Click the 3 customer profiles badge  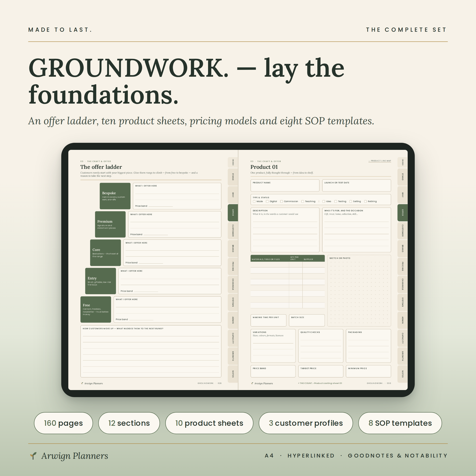(306, 423)
